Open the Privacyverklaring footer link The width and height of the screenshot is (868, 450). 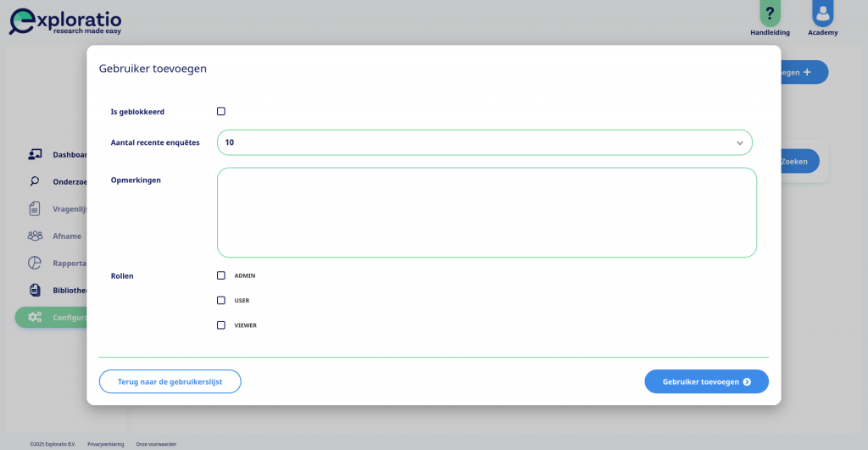106,444
